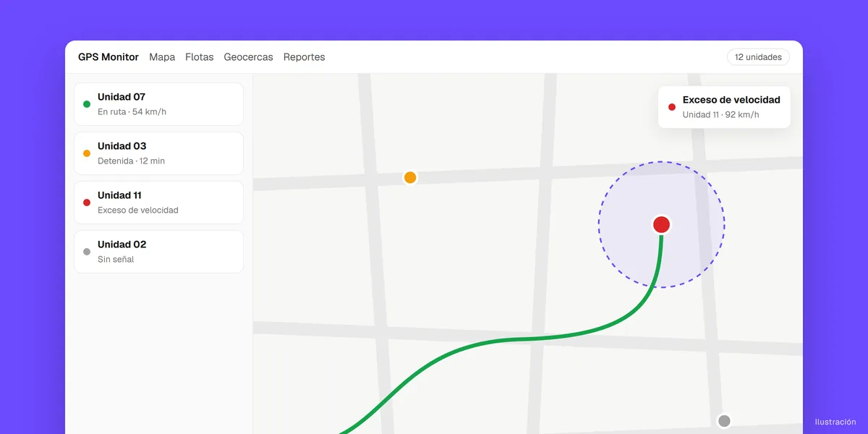Click the gray status dot of Unidad 02
This screenshot has width=868, height=434.
(87, 252)
